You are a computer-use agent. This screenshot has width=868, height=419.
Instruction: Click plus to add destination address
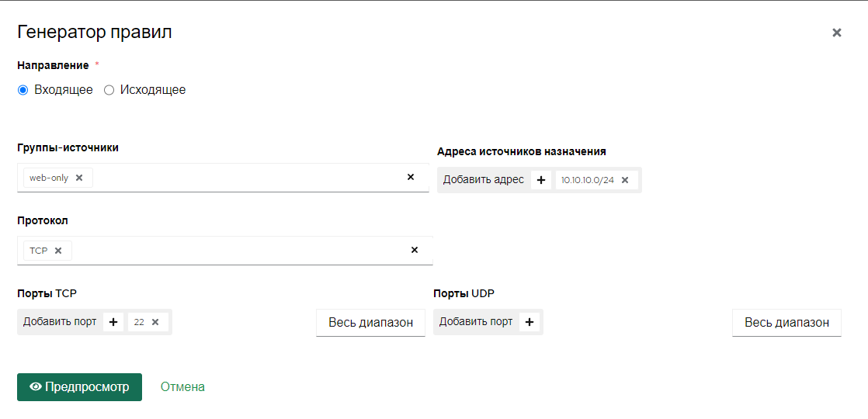[x=541, y=180]
